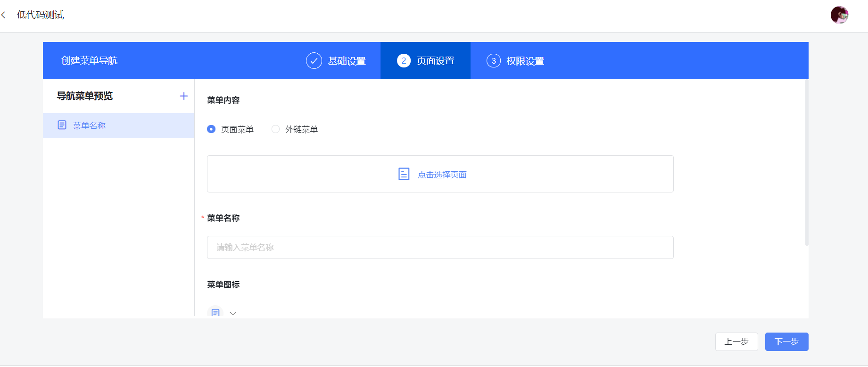Click the 菜单内容 section label
This screenshot has height=367, width=868.
[x=223, y=100]
